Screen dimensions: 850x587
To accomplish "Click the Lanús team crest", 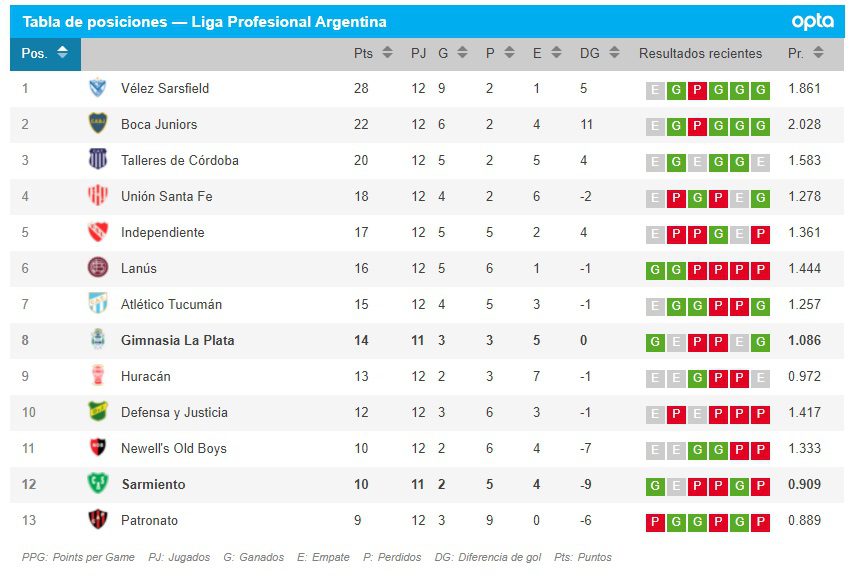I will (x=97, y=268).
